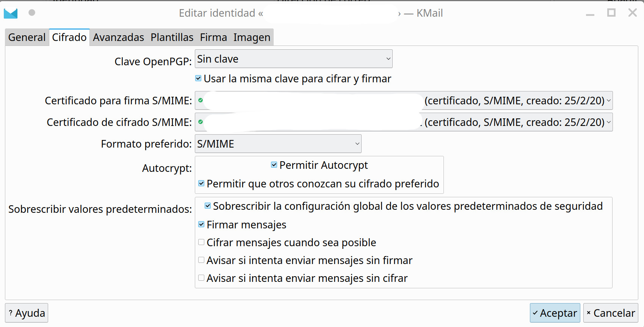This screenshot has height=327, width=644.
Task: Switch to the General tab
Action: click(27, 38)
